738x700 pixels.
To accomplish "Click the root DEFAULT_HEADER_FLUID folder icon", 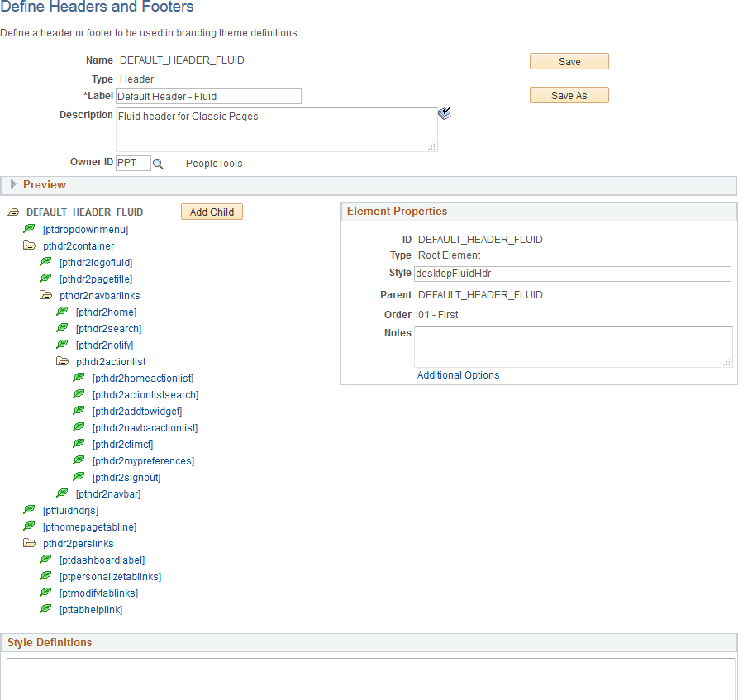I will (12, 212).
